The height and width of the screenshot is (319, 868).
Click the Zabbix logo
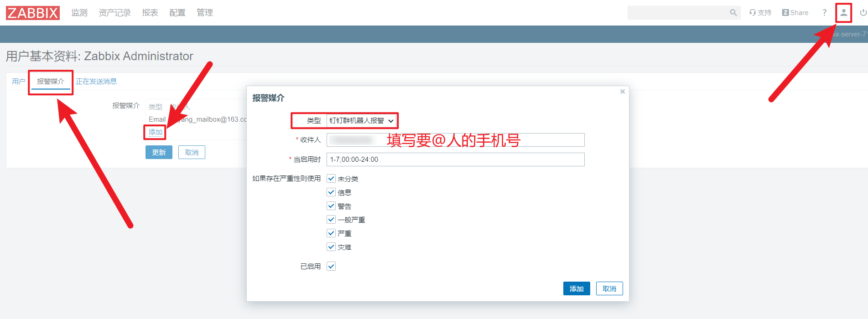(x=33, y=13)
